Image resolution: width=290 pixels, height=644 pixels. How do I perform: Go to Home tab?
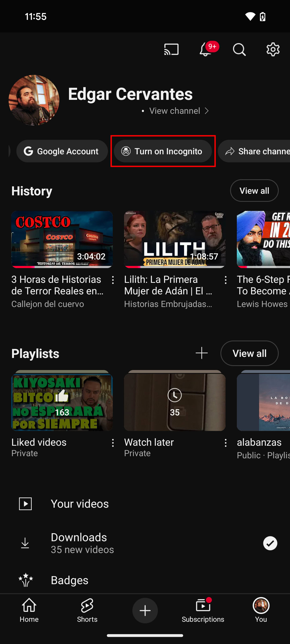coord(29,610)
